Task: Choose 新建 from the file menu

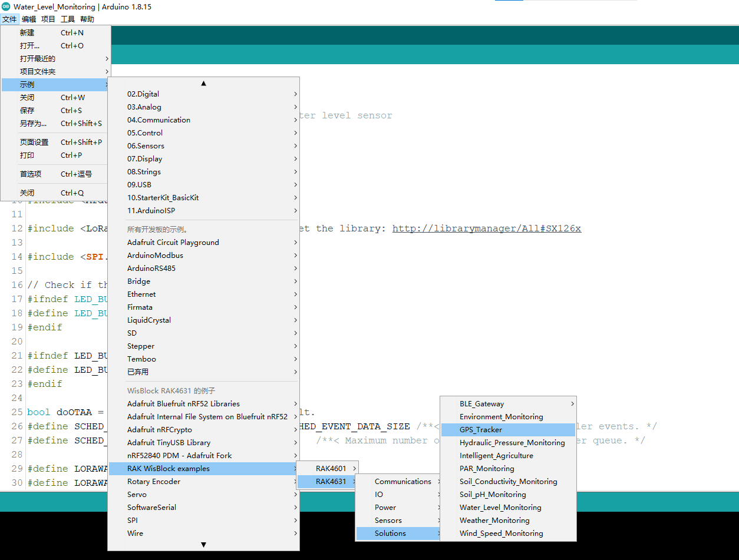Action: tap(27, 33)
